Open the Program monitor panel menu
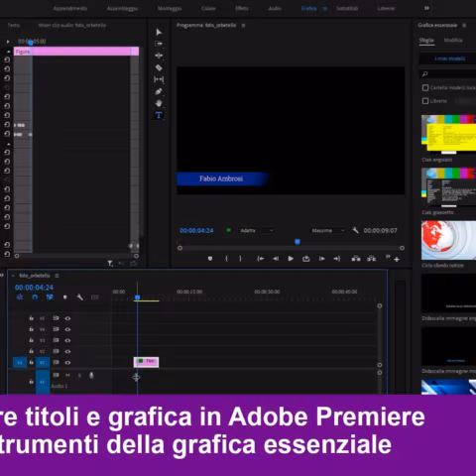 pos(244,26)
